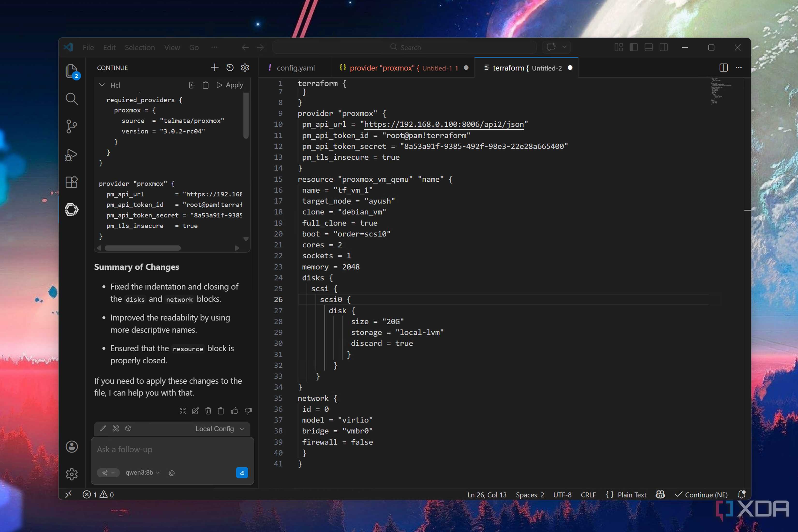Viewport: 798px width, 532px height.
Task: Open Source Control view
Action: coord(72,126)
